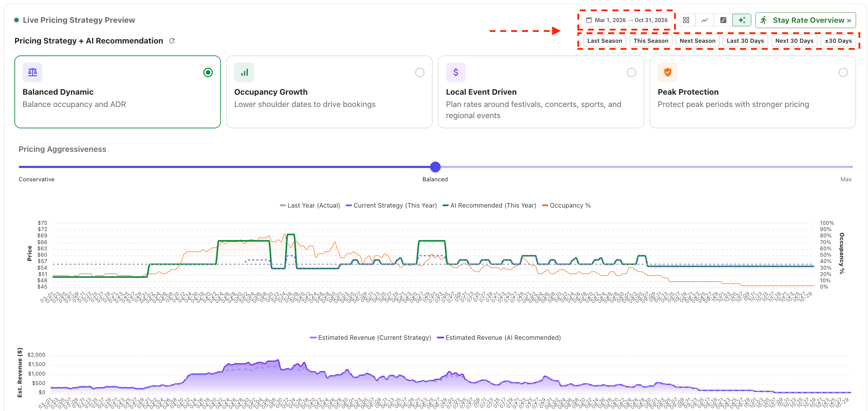Click the Max slider label
This screenshot has height=411, width=868.
(846, 179)
